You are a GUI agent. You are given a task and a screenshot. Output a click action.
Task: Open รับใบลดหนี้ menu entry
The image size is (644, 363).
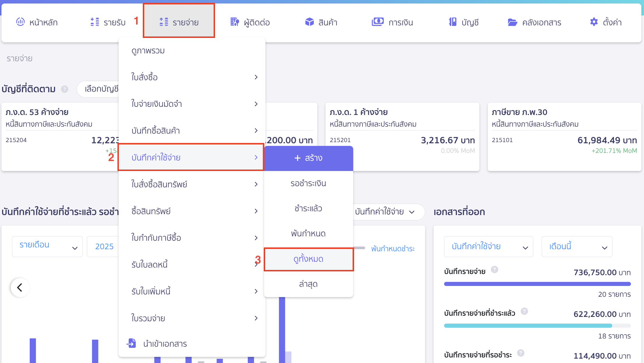tap(192, 264)
